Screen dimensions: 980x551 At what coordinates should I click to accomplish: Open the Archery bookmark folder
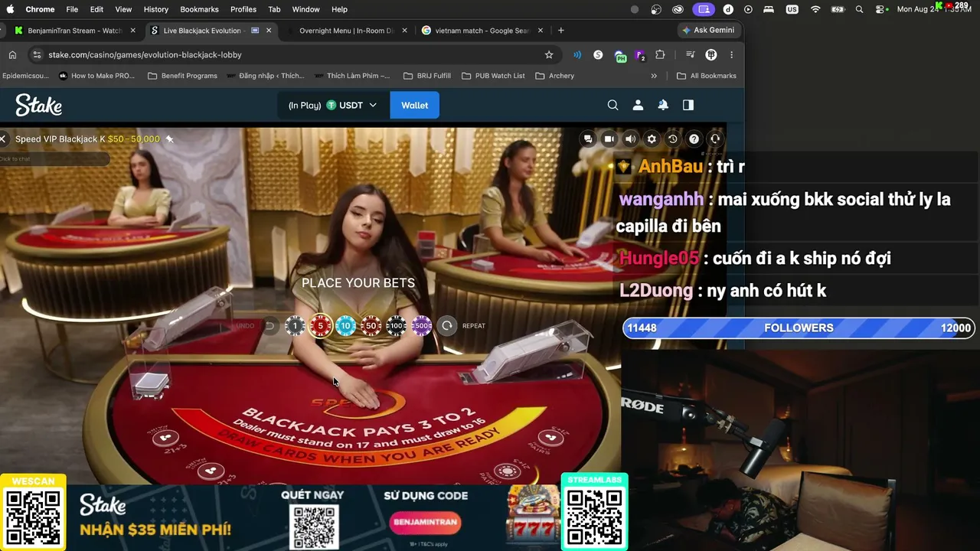coord(555,76)
